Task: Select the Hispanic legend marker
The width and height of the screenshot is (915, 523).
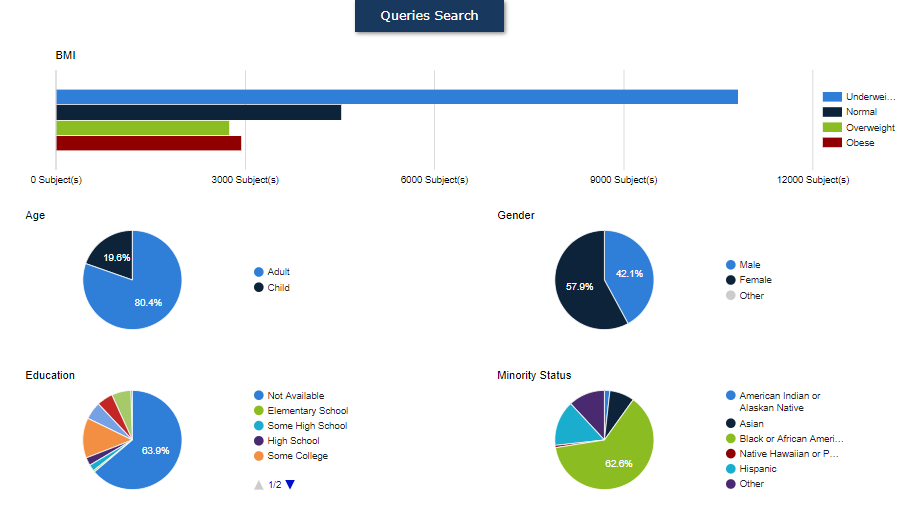Action: tap(731, 469)
